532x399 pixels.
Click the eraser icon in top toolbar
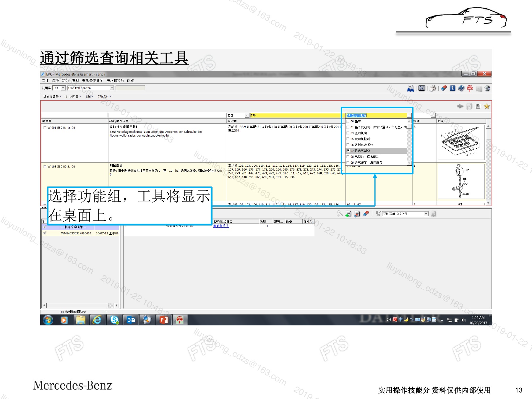click(x=444, y=88)
